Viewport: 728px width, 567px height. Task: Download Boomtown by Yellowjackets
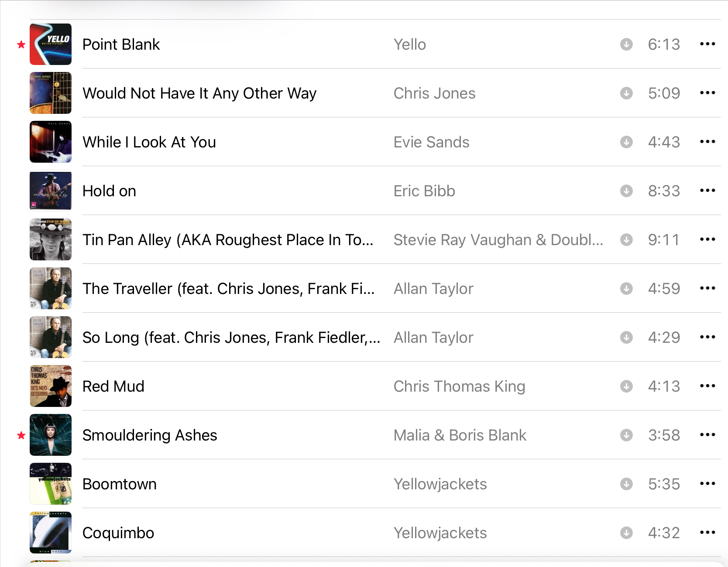[x=626, y=484]
